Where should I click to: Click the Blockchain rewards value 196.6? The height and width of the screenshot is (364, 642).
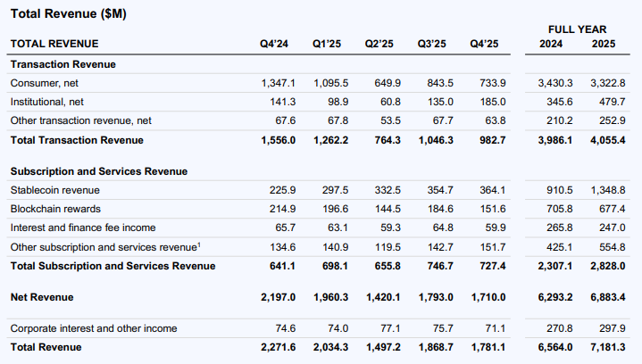point(336,209)
